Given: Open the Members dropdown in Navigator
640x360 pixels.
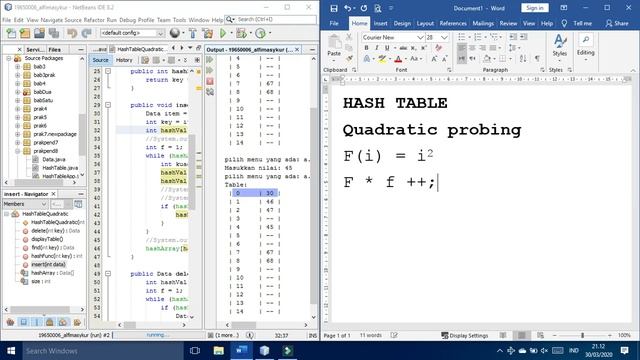Looking at the screenshot, I should pyautogui.click(x=43, y=204).
